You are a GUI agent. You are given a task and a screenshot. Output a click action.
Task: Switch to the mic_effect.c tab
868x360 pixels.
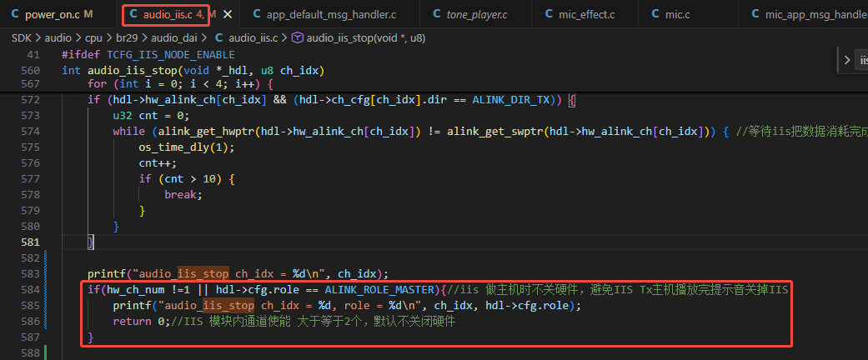[587, 15]
